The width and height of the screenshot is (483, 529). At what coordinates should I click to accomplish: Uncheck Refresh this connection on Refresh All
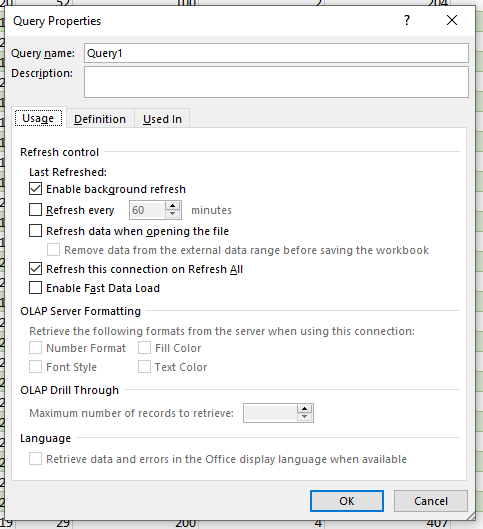tap(35, 269)
